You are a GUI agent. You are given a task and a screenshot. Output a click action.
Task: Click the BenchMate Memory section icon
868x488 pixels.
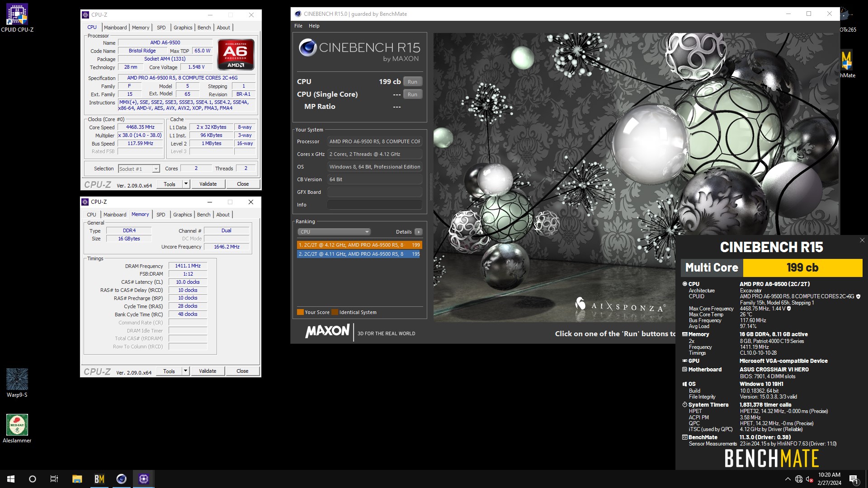tap(684, 334)
